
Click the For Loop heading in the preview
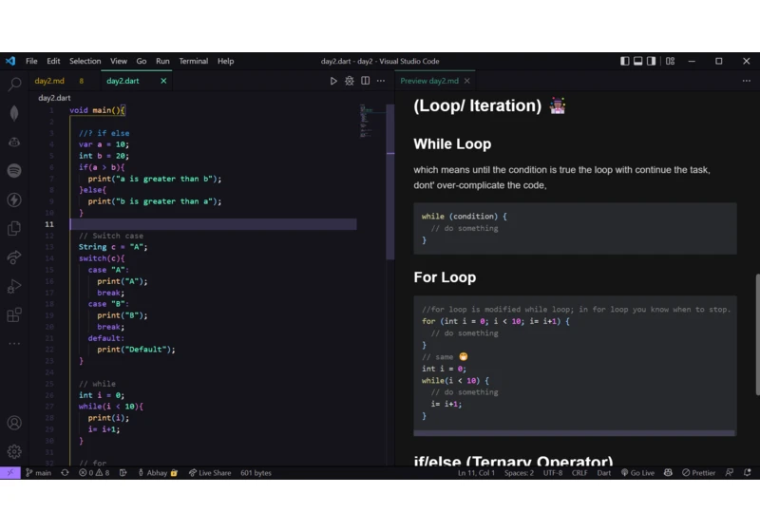coord(445,277)
